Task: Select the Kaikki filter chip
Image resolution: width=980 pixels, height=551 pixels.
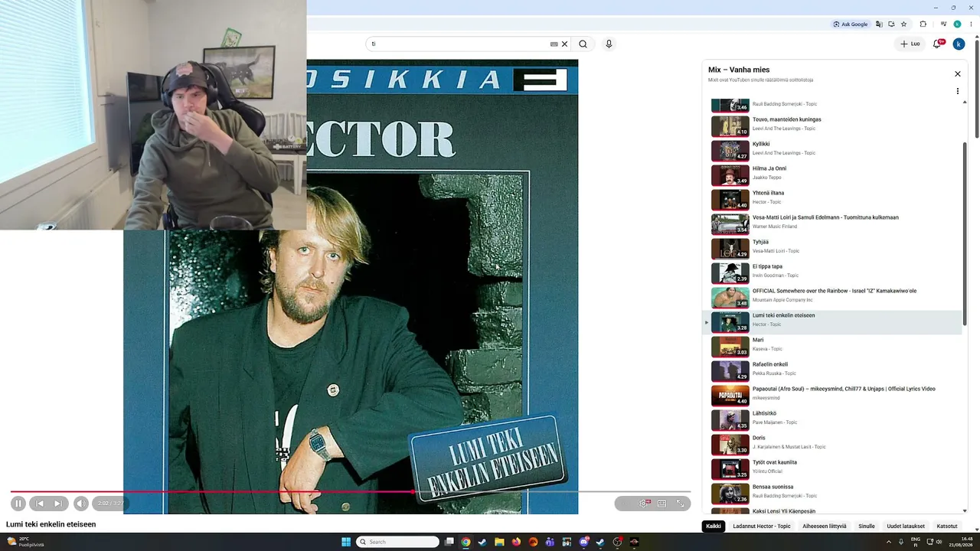Action: click(714, 526)
